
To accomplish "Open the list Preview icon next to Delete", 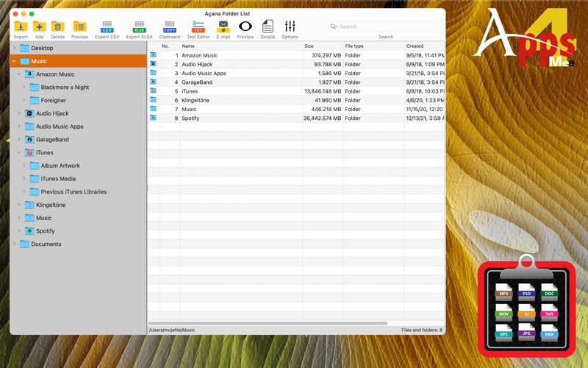I will coord(79,26).
